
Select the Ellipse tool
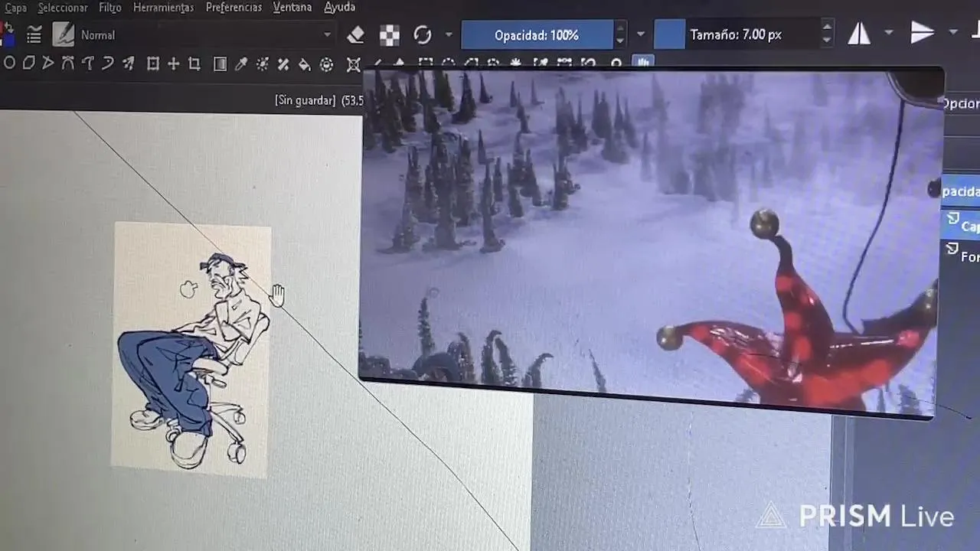9,64
